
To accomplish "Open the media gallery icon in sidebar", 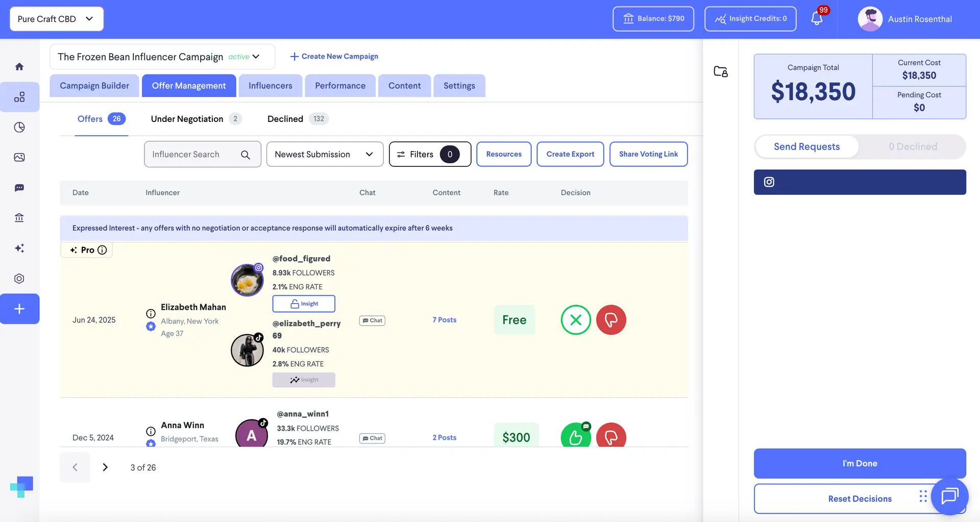I will tap(19, 157).
